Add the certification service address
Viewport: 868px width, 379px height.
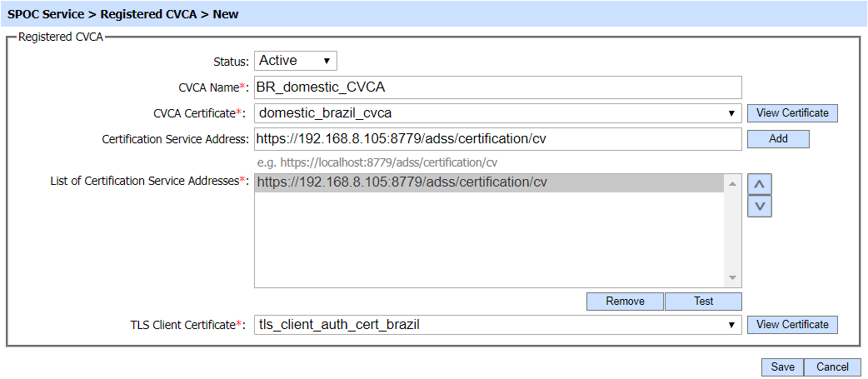pos(778,139)
